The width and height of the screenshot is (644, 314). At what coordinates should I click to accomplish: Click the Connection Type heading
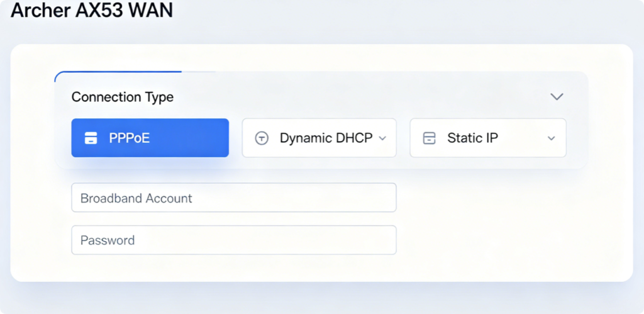point(123,97)
